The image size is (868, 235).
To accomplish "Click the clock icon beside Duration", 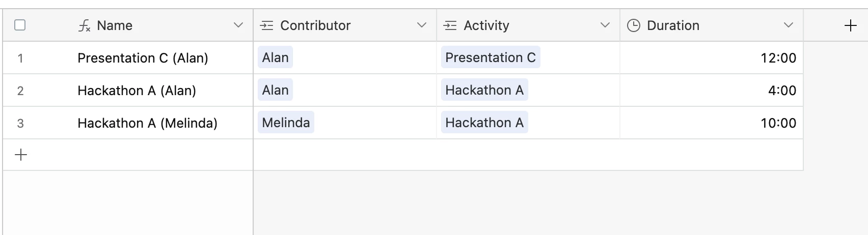I will coord(633,25).
